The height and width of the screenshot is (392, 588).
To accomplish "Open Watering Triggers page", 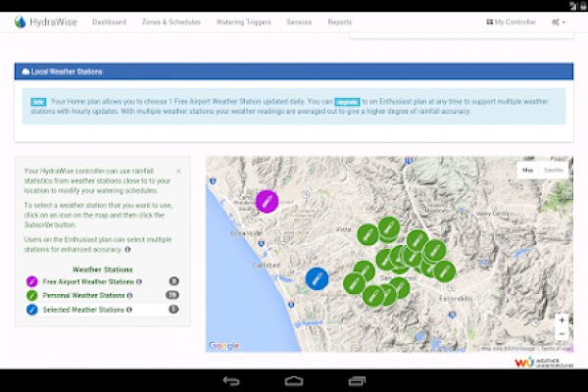I will click(x=259, y=22).
